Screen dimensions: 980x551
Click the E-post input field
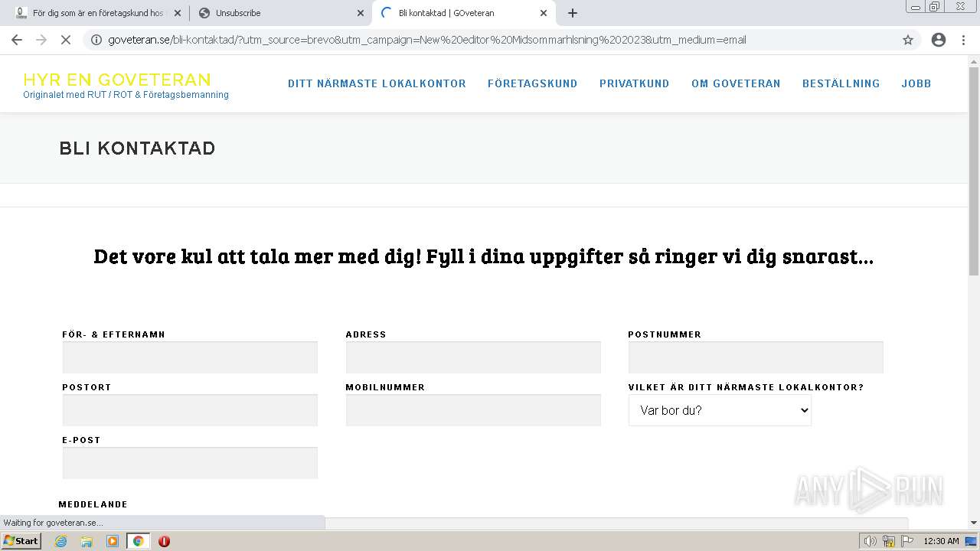pyautogui.click(x=190, y=463)
